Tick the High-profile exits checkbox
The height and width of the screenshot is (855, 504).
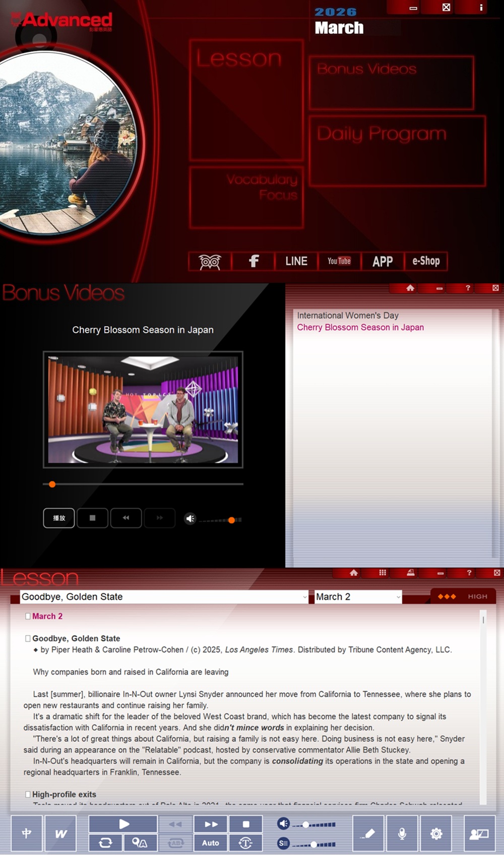[x=28, y=795]
